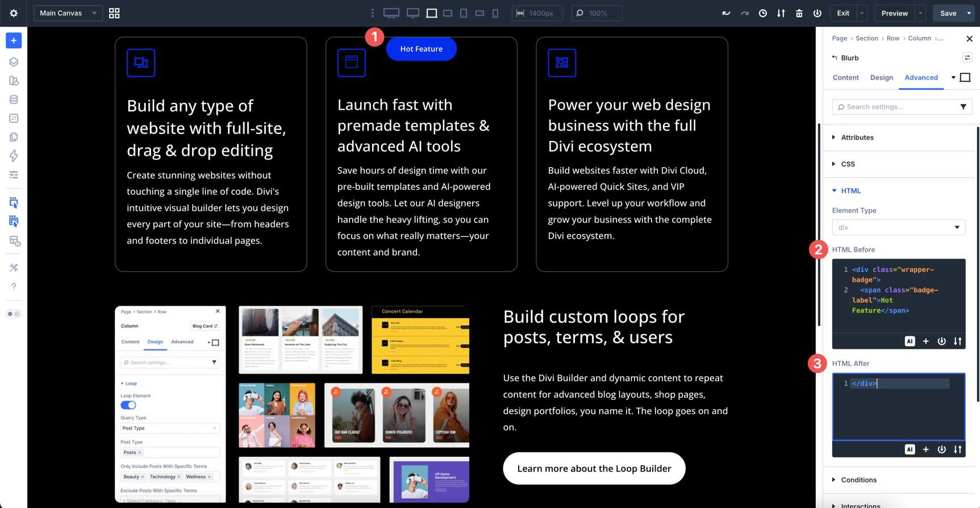Select the 100% zoom field
The width and height of the screenshot is (980, 508).
597,13
